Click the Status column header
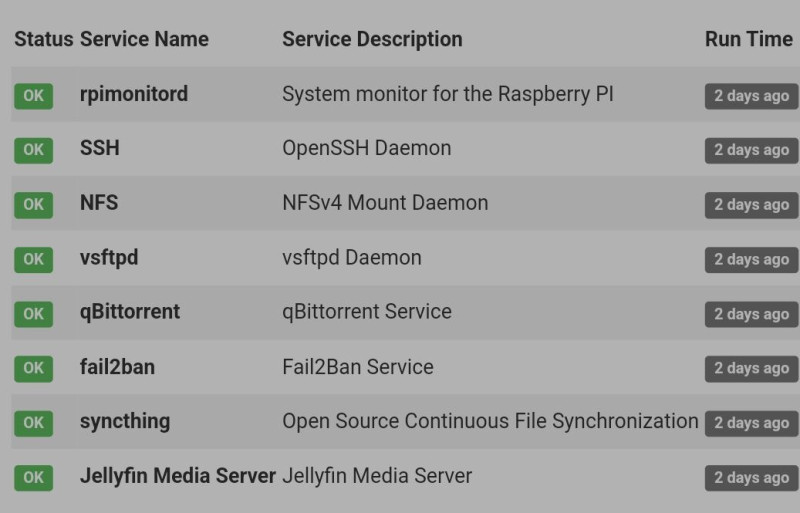Image resolution: width=800 pixels, height=513 pixels. click(43, 39)
